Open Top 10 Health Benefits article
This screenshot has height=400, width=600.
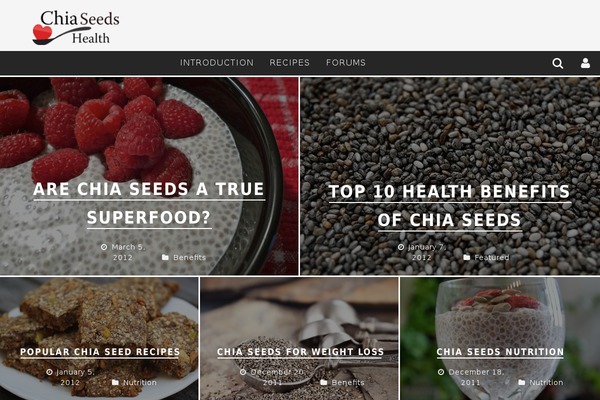(450, 206)
